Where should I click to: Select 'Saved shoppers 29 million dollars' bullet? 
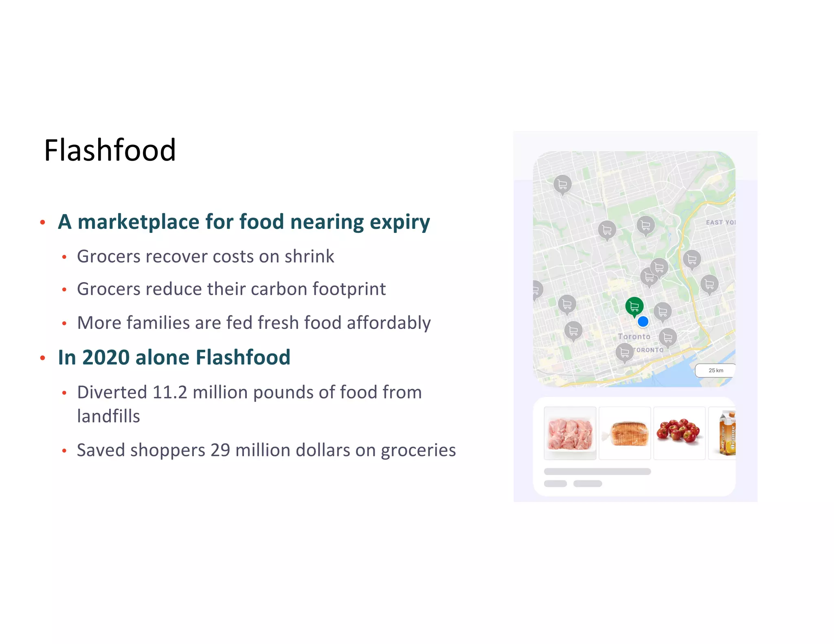point(266,450)
